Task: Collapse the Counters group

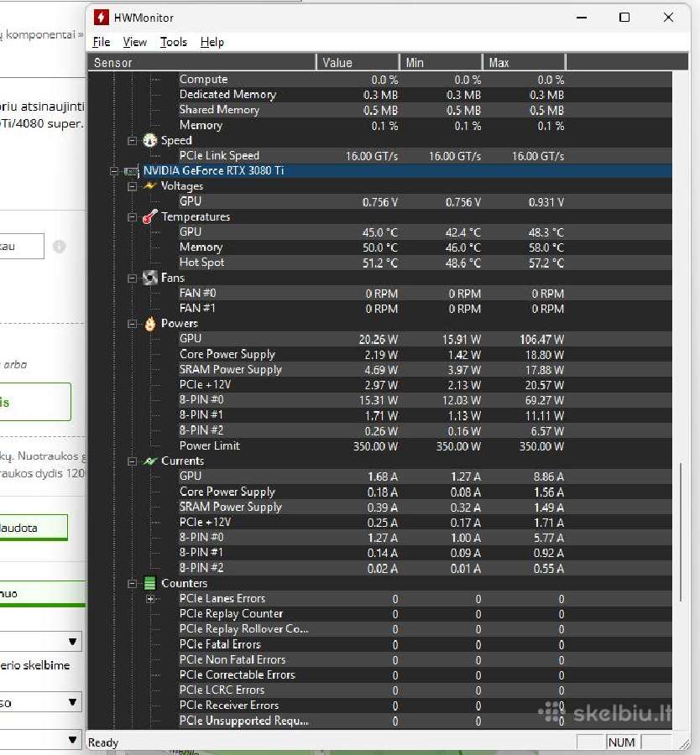Action: [x=132, y=584]
